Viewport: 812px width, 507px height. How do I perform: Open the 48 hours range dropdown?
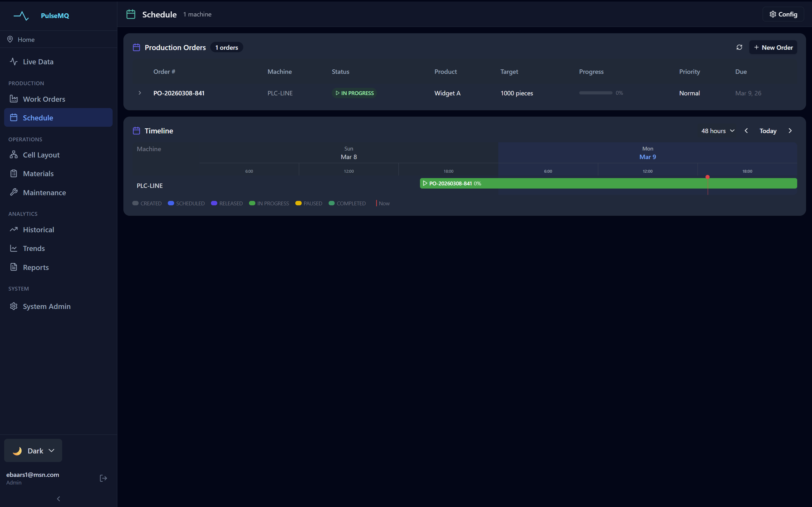click(718, 131)
